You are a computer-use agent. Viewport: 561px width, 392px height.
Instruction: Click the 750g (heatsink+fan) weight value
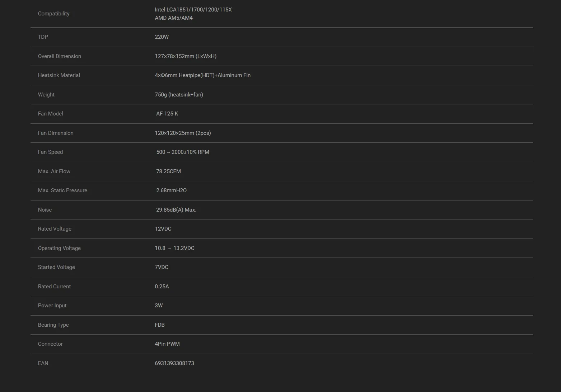point(179,95)
